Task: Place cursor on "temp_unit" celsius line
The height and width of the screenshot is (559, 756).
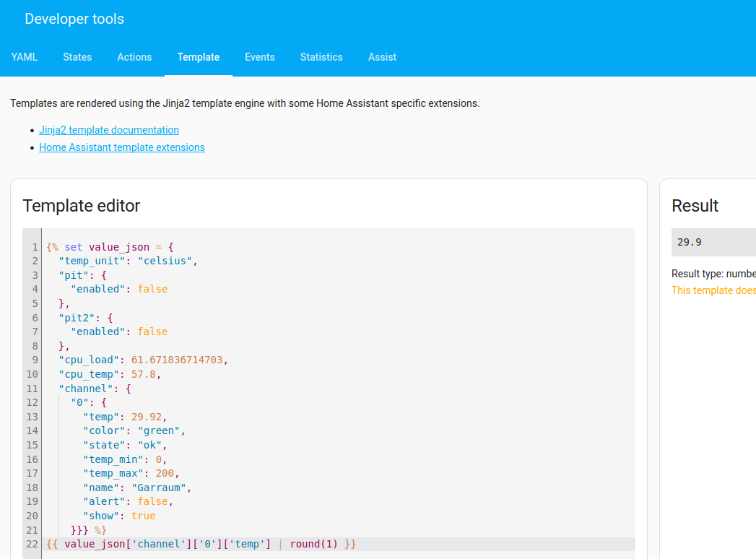Action: click(129, 261)
